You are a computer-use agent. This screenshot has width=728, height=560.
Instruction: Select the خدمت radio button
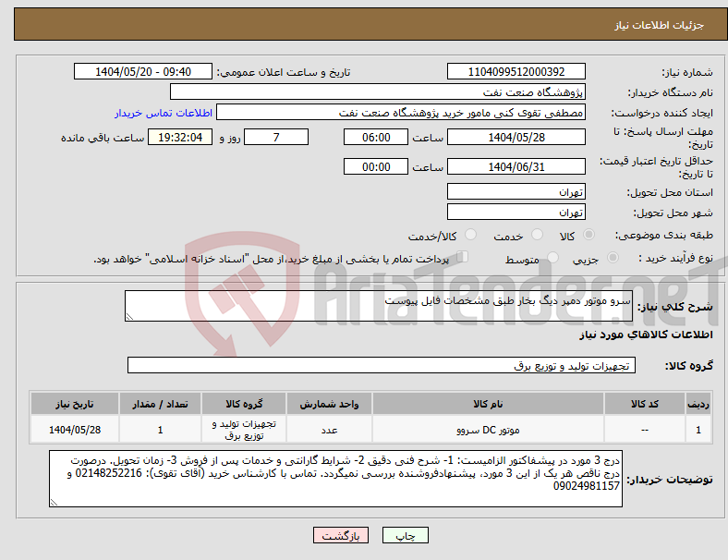click(x=537, y=235)
